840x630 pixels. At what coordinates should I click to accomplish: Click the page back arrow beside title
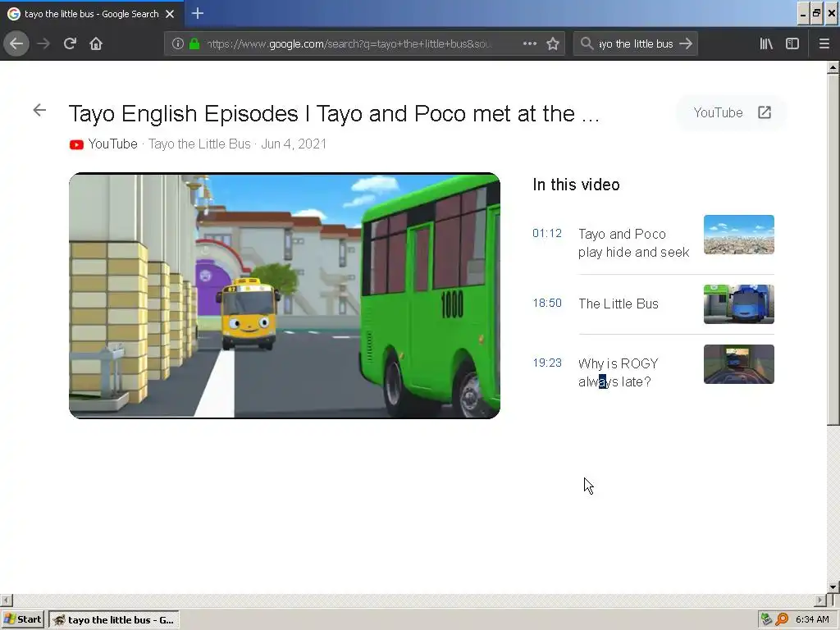tap(39, 110)
